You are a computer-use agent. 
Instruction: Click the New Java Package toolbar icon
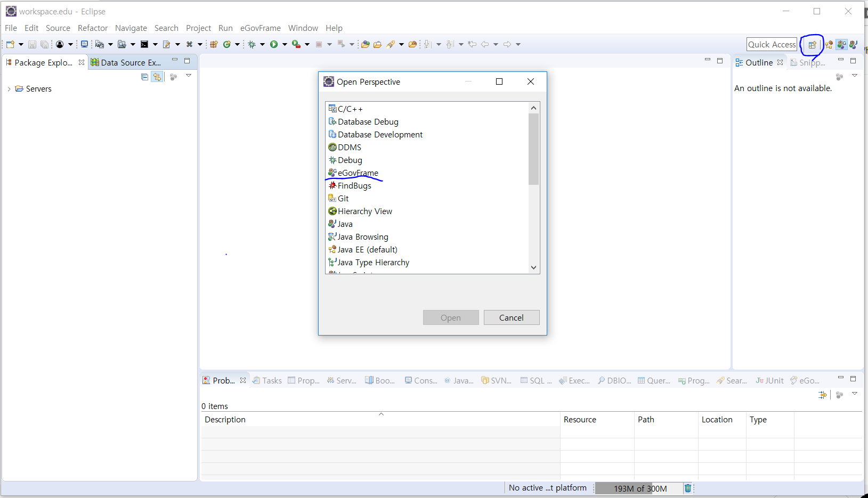point(214,44)
